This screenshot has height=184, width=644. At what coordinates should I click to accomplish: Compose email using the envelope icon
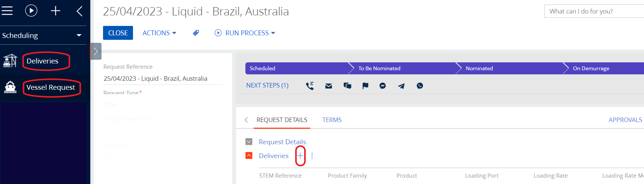[x=329, y=86]
